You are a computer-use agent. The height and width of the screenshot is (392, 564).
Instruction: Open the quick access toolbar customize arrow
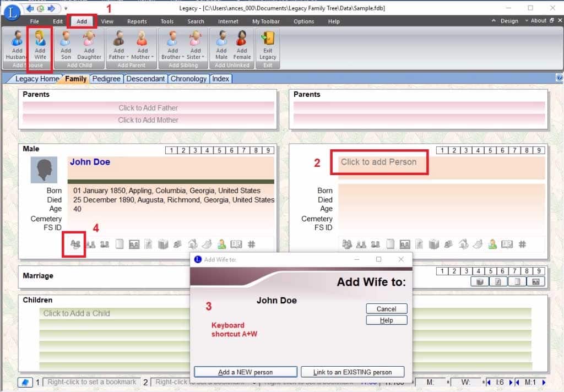click(x=66, y=8)
